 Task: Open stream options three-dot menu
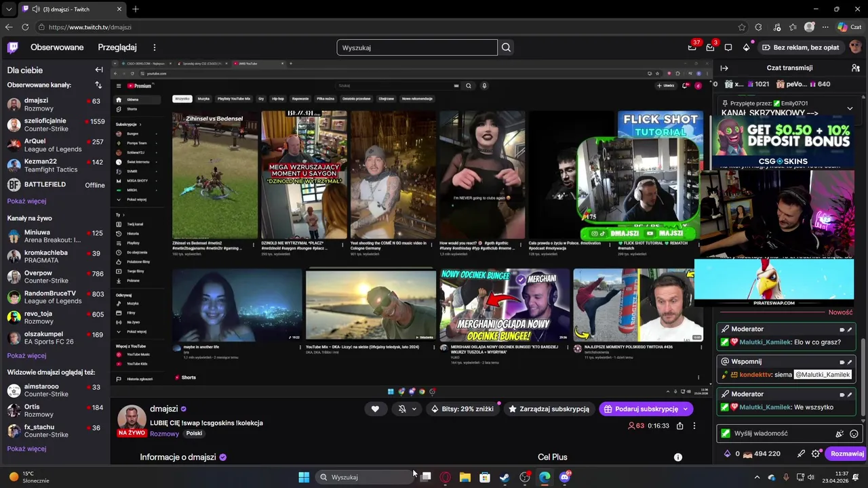pyautogui.click(x=694, y=426)
